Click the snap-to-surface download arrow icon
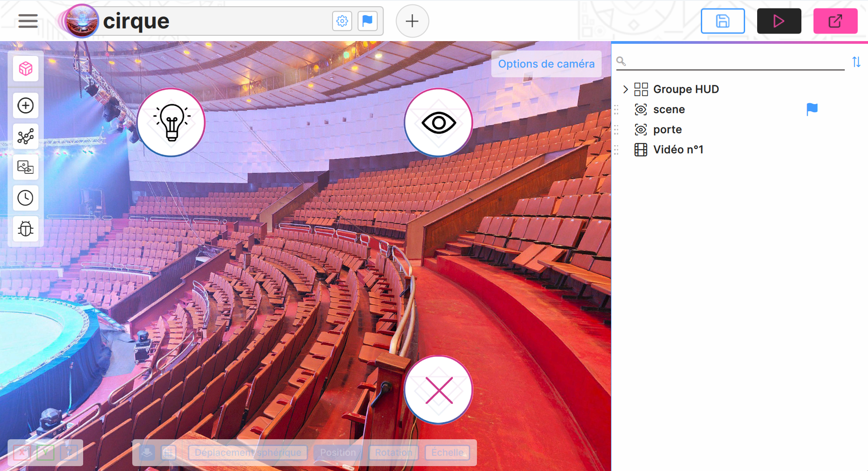The image size is (868, 471). tap(147, 453)
